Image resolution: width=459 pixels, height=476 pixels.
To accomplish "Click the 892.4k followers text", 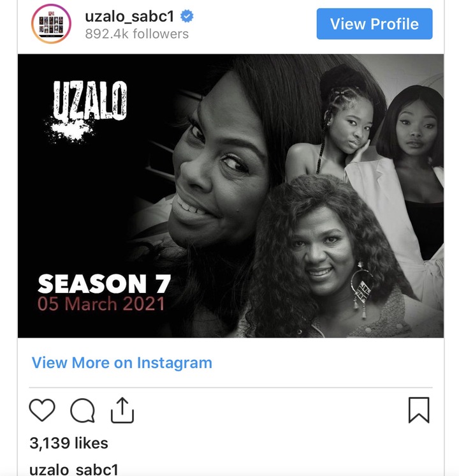I will 137,34.
